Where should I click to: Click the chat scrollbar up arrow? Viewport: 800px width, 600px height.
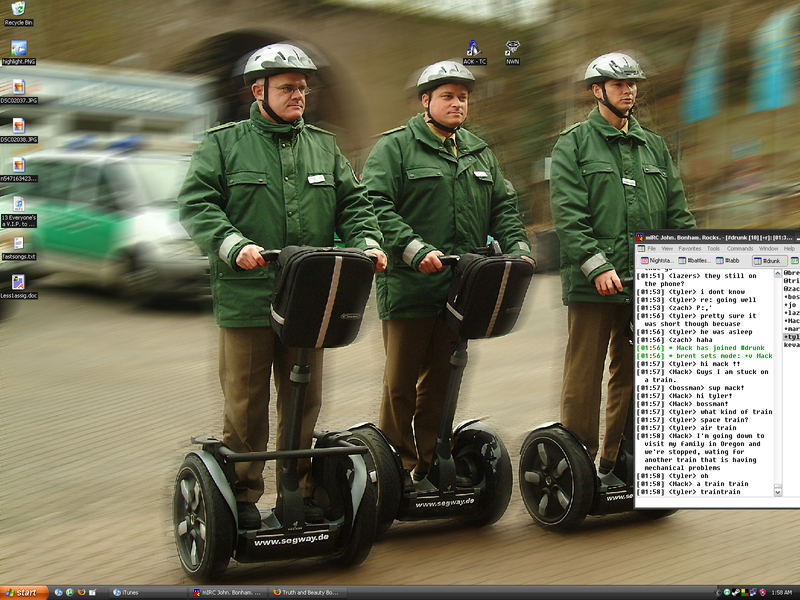(x=778, y=273)
